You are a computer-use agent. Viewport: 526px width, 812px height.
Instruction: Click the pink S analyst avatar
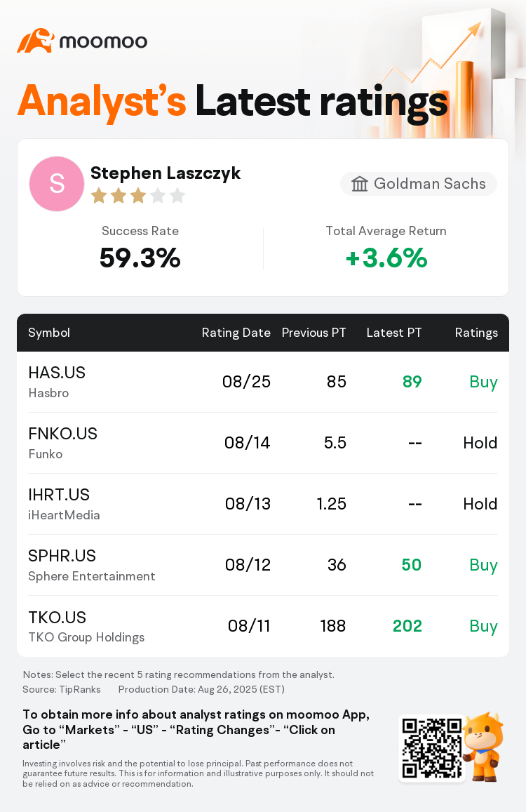pos(57,183)
